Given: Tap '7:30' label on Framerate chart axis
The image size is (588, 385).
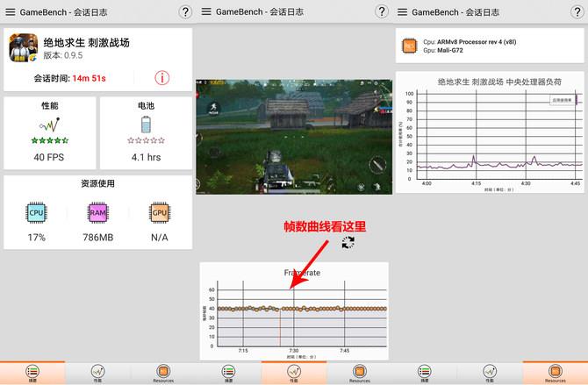Looking at the screenshot, I should coord(294,351).
